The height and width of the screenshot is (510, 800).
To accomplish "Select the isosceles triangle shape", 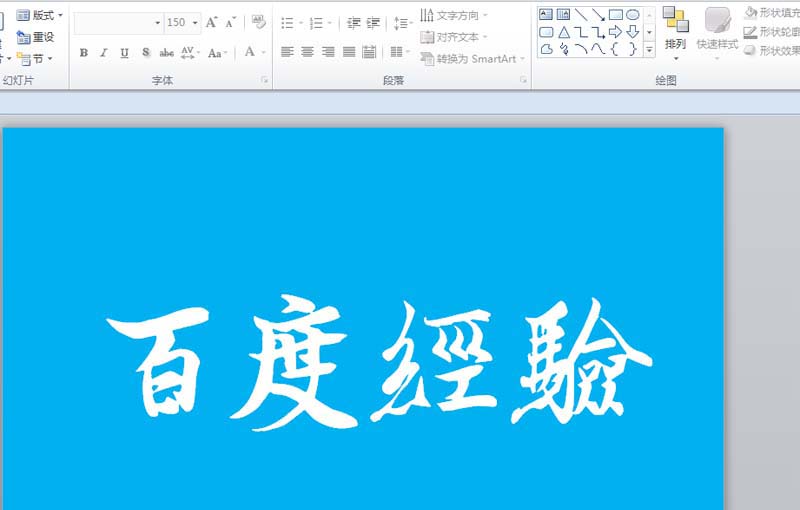I will (563, 32).
